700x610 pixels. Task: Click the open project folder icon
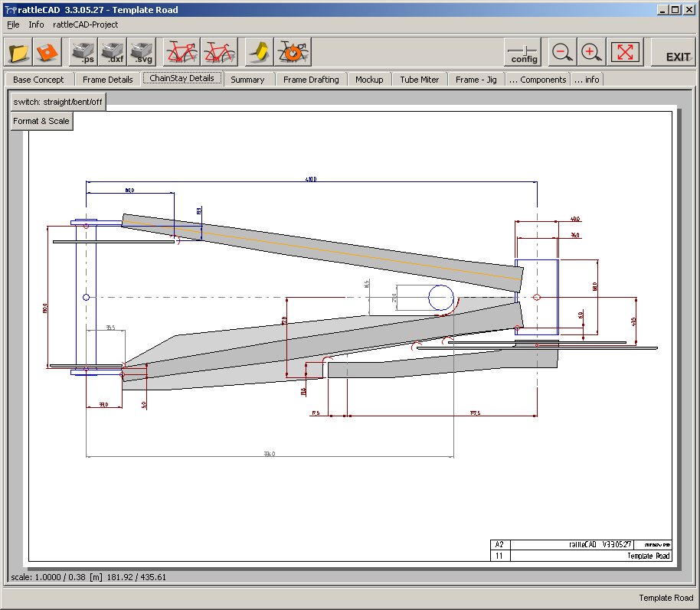tap(19, 52)
